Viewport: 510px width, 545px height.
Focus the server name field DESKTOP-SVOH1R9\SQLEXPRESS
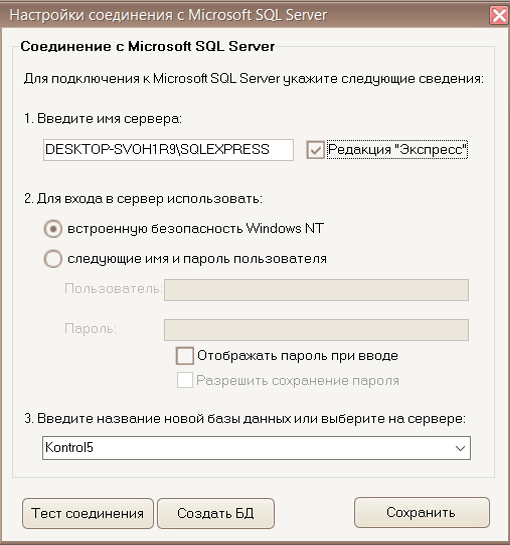[168, 150]
